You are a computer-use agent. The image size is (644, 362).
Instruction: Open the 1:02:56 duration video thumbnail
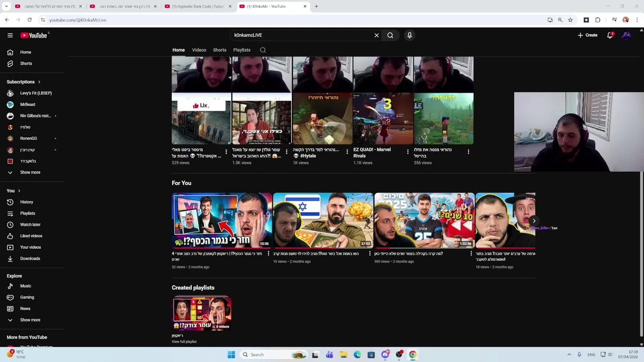pos(424,220)
